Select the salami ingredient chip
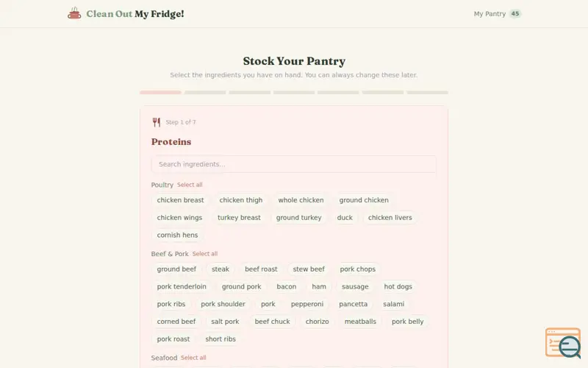This screenshot has width=588, height=368. (x=393, y=304)
